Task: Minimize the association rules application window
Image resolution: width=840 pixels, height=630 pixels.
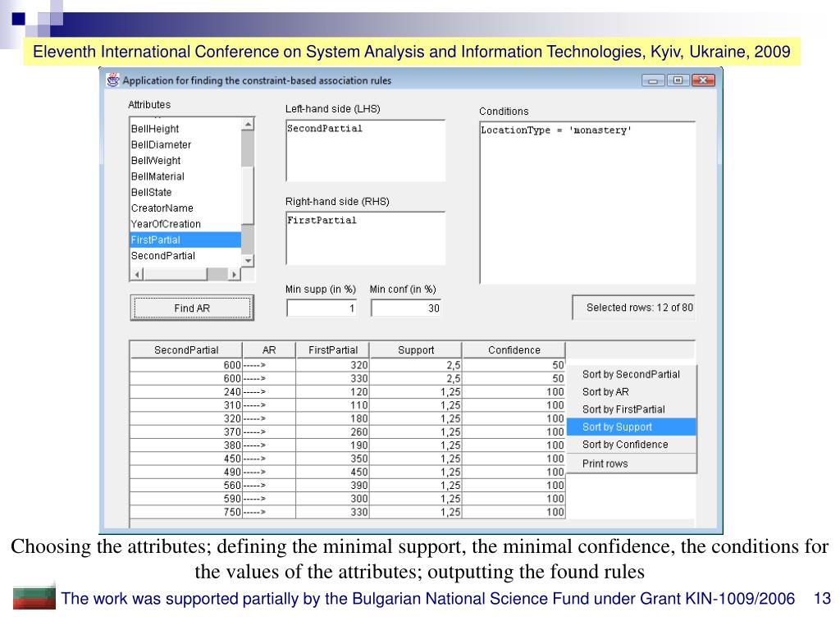Action: 653,80
